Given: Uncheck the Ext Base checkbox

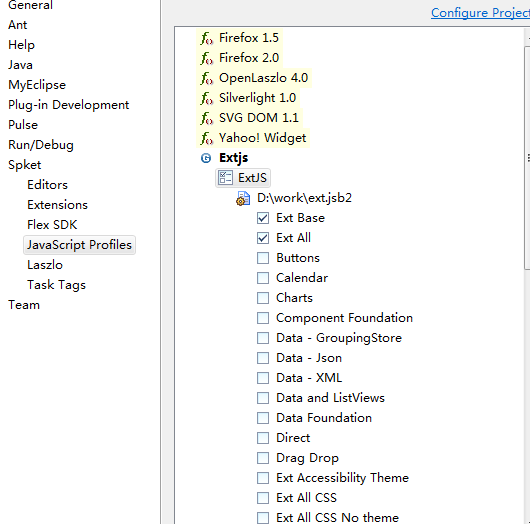Looking at the screenshot, I should tap(263, 218).
